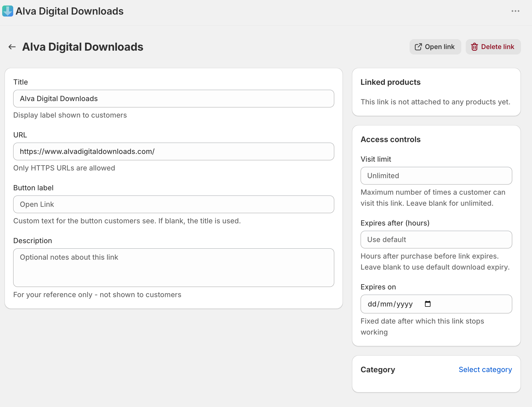
Task: Focus the URL input field
Action: (x=174, y=151)
